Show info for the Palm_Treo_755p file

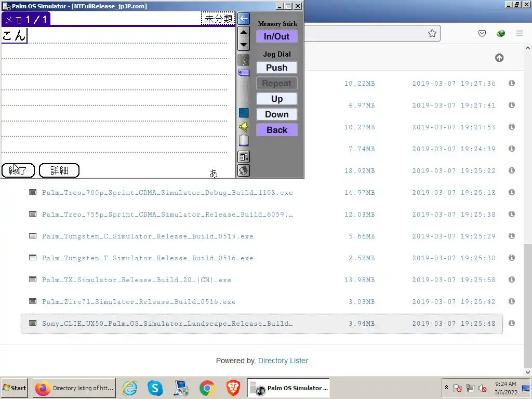point(512,214)
